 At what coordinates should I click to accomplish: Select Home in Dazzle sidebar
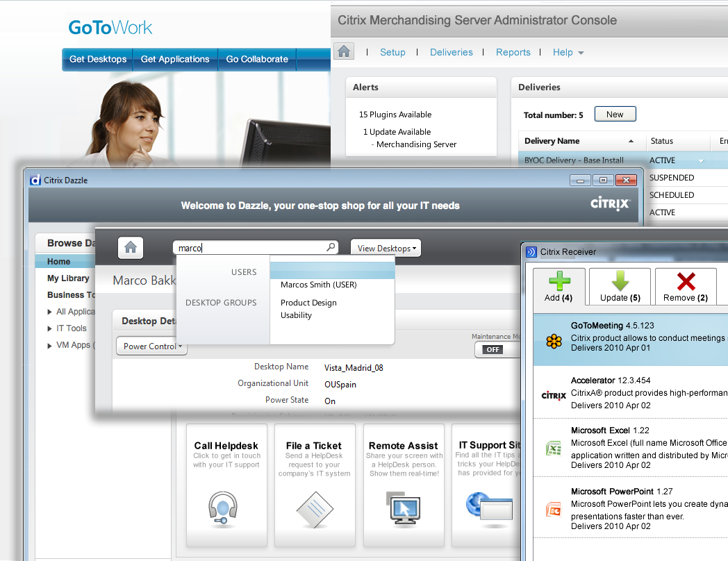(x=65, y=262)
